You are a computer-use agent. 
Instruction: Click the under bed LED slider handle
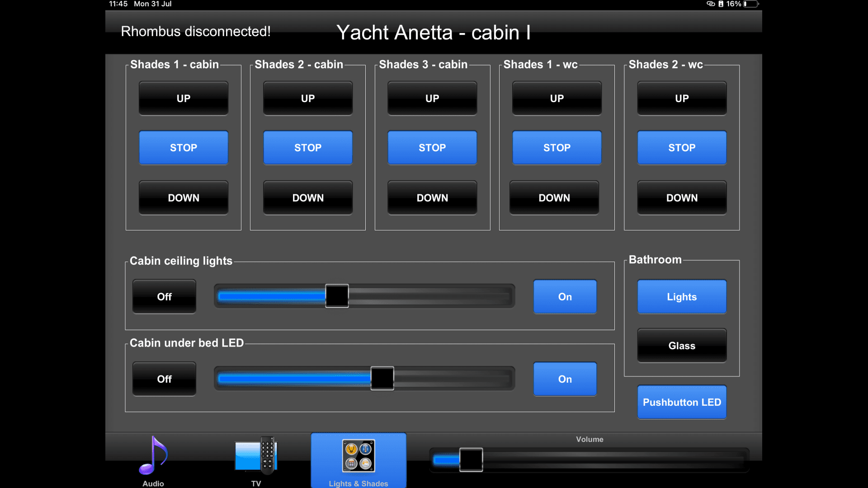[x=382, y=378]
